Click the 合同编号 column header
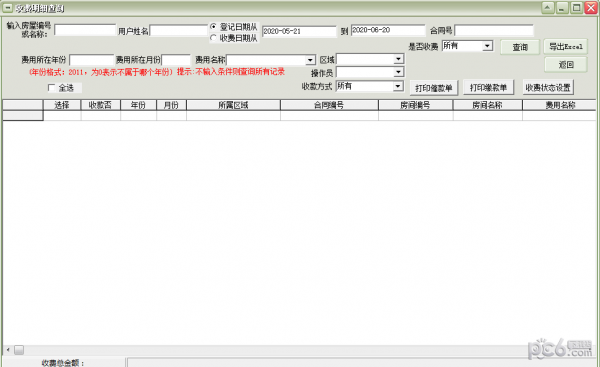600x367 pixels. pos(329,105)
